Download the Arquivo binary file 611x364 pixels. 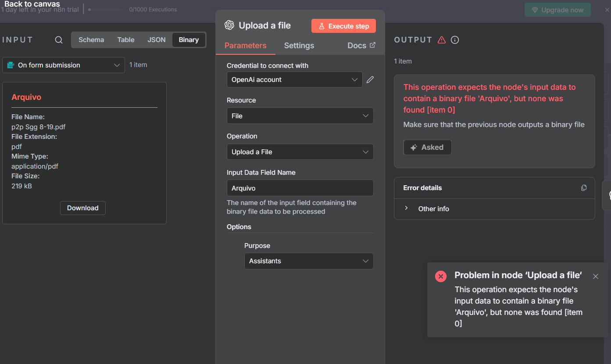point(82,208)
